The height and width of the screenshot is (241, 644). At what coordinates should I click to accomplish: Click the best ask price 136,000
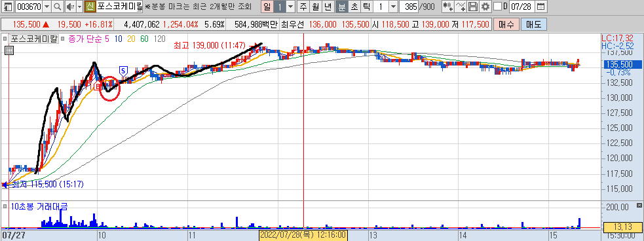click(x=323, y=24)
